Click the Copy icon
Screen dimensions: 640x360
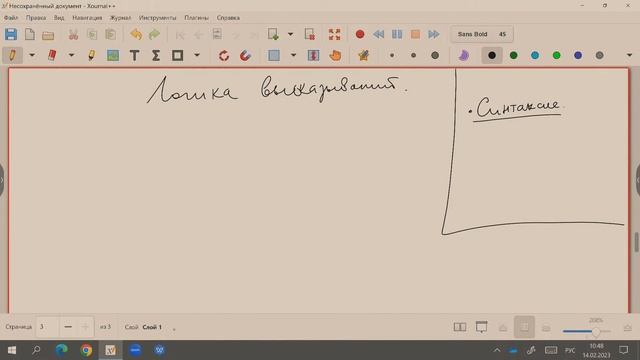[x=92, y=34]
